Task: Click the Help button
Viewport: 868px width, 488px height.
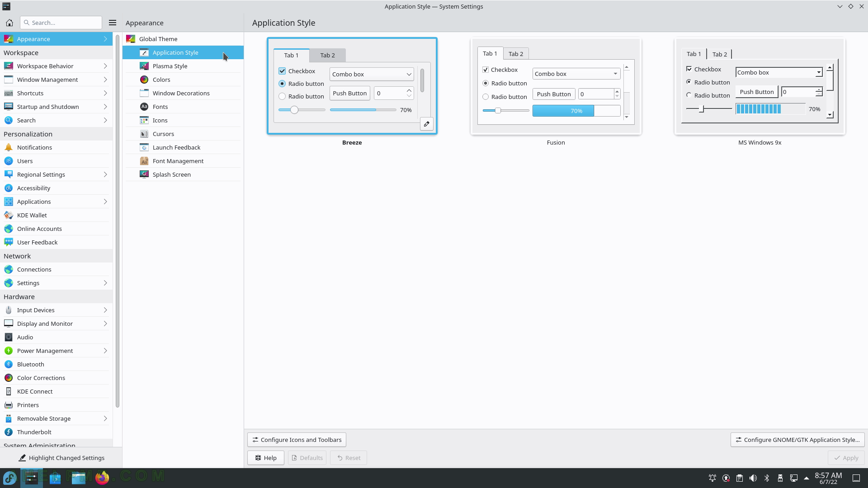Action: pyautogui.click(x=265, y=458)
